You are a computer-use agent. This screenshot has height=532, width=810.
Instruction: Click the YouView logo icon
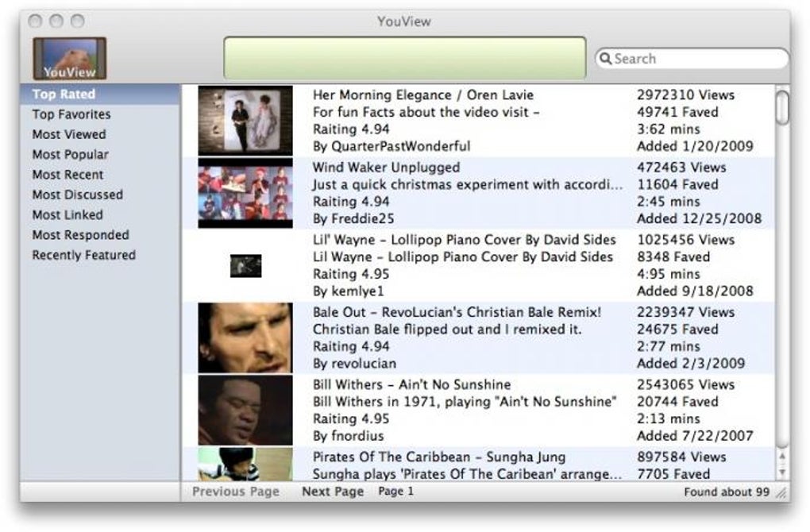70,59
